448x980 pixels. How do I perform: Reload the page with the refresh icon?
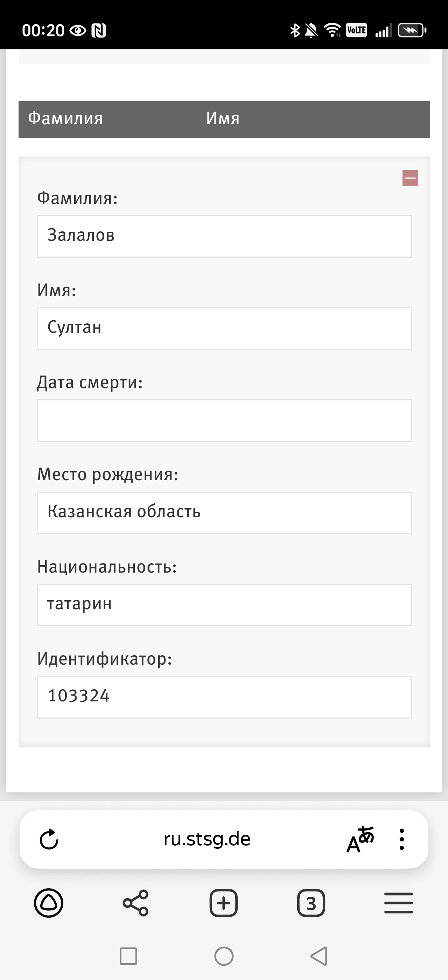click(49, 839)
